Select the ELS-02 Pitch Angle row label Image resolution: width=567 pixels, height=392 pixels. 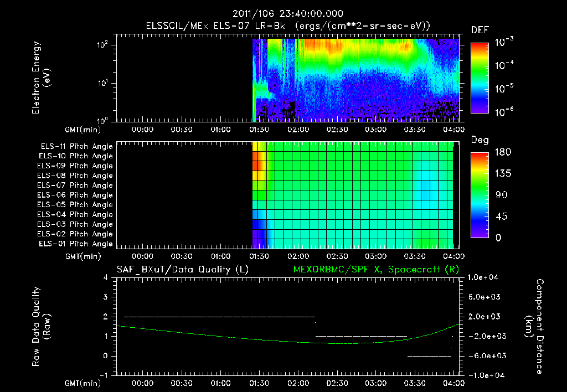[x=75, y=234]
